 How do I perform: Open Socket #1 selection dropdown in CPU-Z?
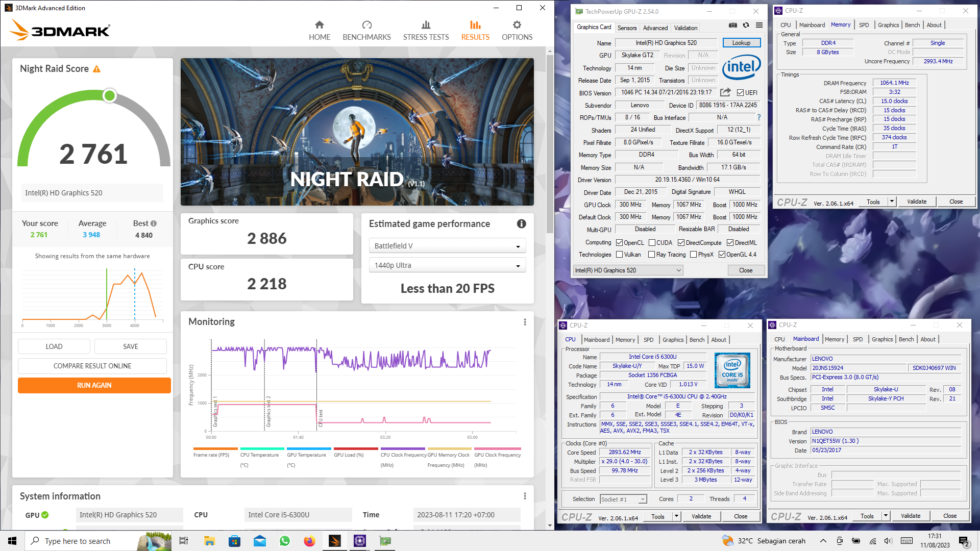click(x=623, y=499)
